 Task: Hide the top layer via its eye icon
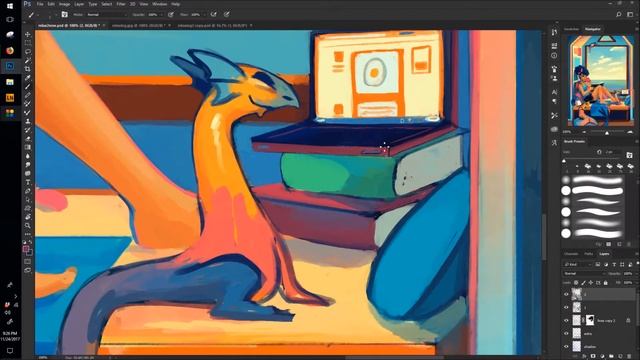coord(566,294)
